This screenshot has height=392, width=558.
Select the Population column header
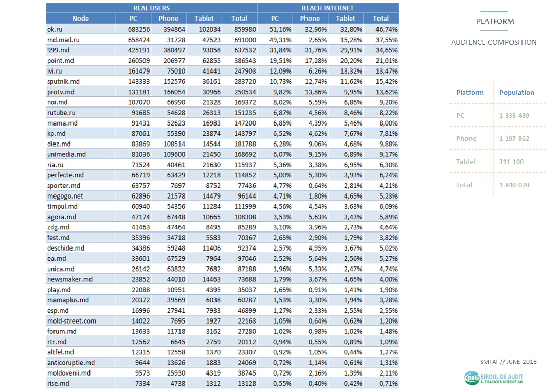tap(516, 93)
